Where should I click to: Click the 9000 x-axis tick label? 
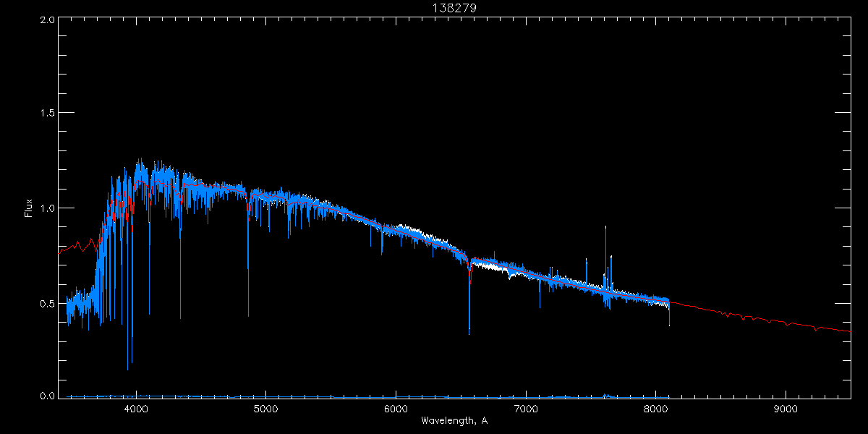[786, 408]
